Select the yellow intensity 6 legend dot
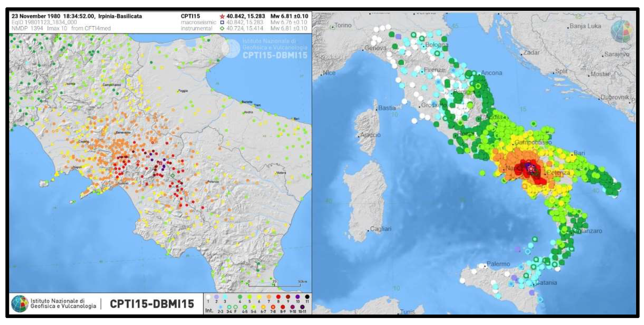644x325 pixels. point(259,297)
